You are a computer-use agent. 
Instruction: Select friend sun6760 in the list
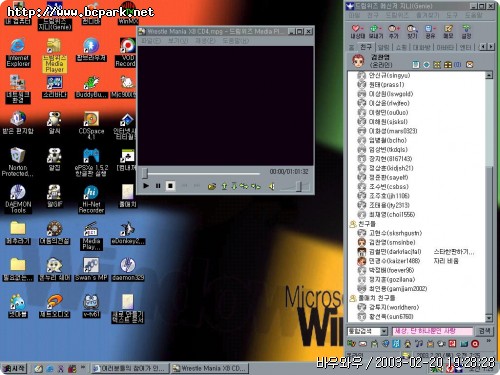tap(385, 317)
